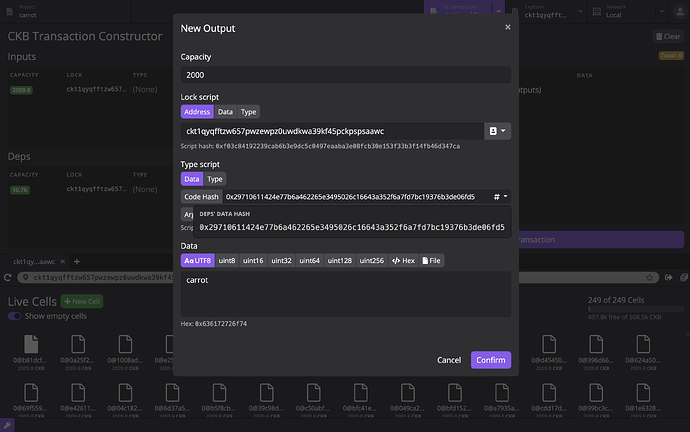Image resolution: width=690 pixels, height=432 pixels.
Task: Refresh the explorer address
Action: pyautogui.click(x=7, y=277)
